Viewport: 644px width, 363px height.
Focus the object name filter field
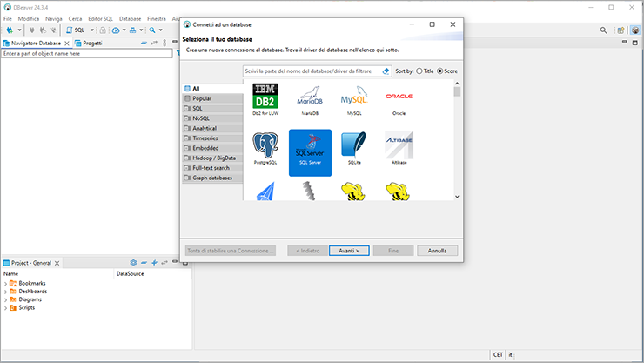(x=87, y=53)
